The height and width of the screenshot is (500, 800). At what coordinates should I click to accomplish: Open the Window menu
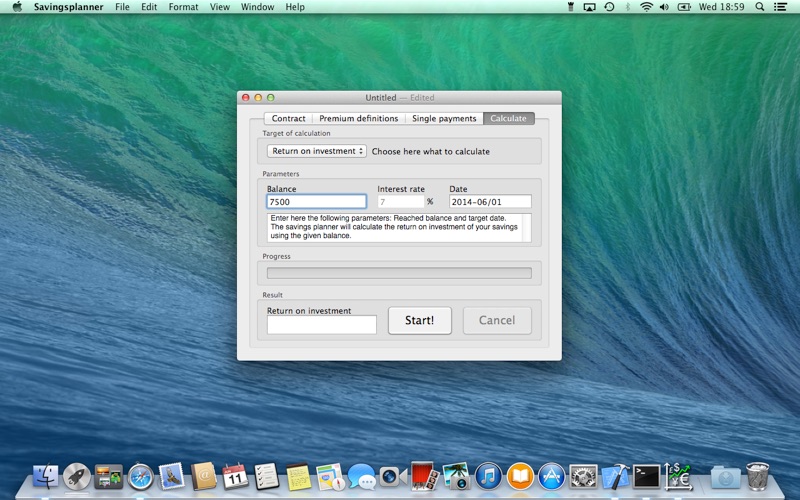tap(257, 7)
